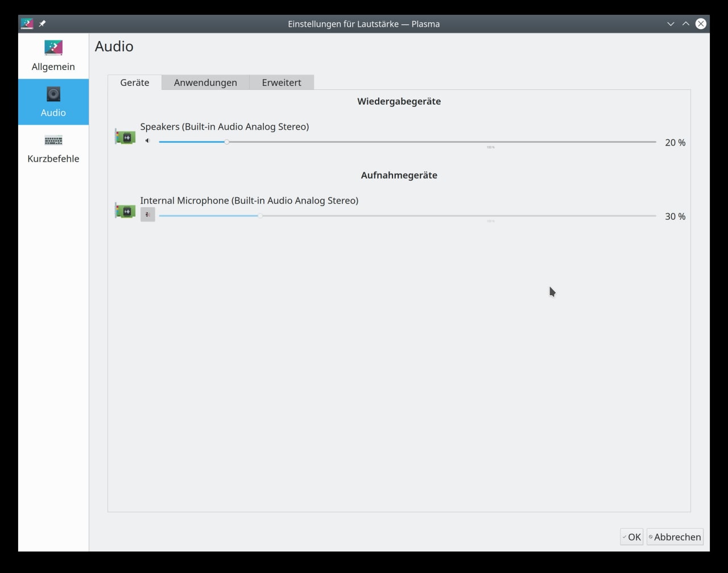Adjust the Speakers volume slider
This screenshot has width=728, height=573.
[x=407, y=142]
